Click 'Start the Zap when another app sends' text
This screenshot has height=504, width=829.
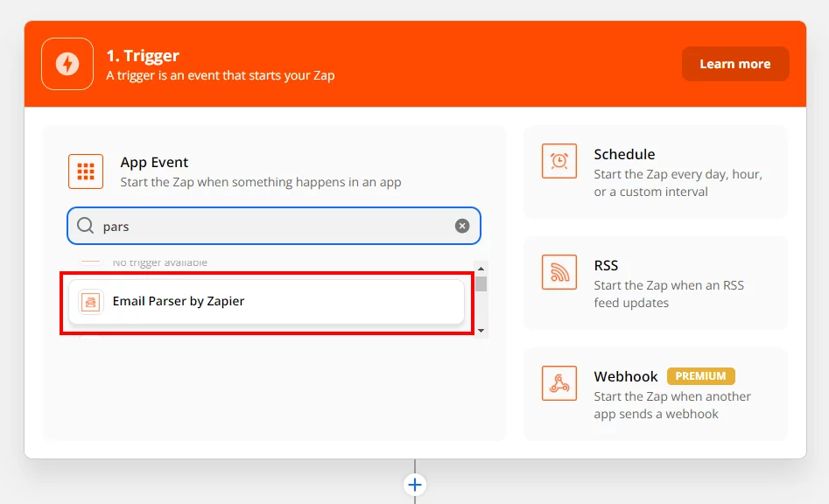coord(672,405)
